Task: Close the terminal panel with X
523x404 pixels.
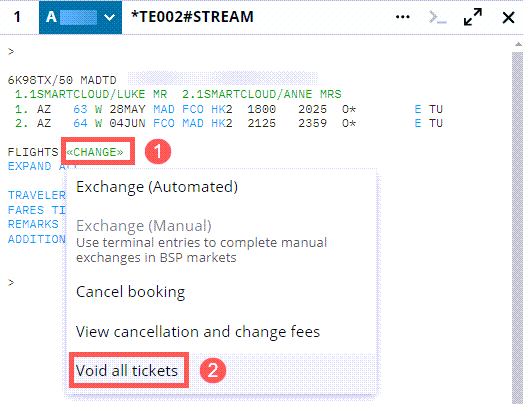Action: coord(508,17)
